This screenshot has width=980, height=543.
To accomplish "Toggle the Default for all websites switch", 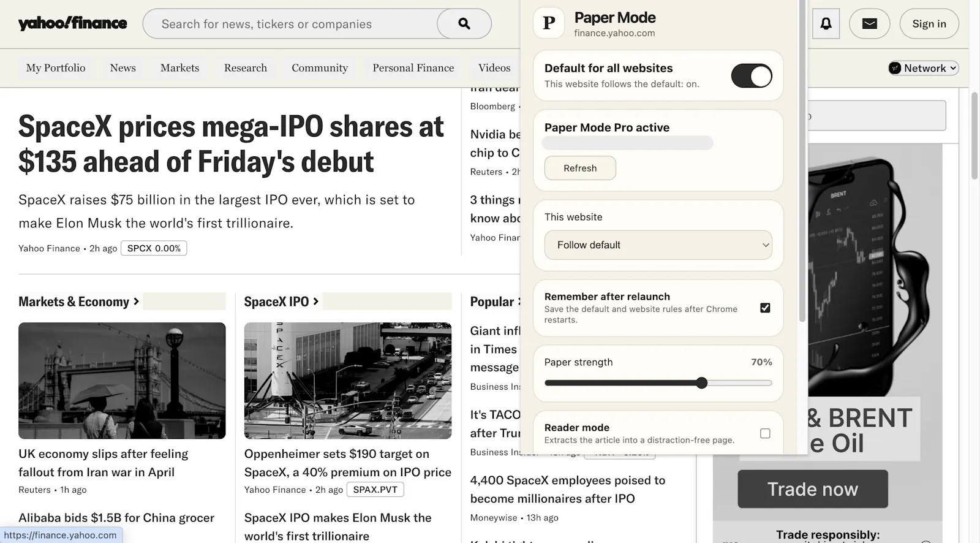I will pyautogui.click(x=752, y=76).
